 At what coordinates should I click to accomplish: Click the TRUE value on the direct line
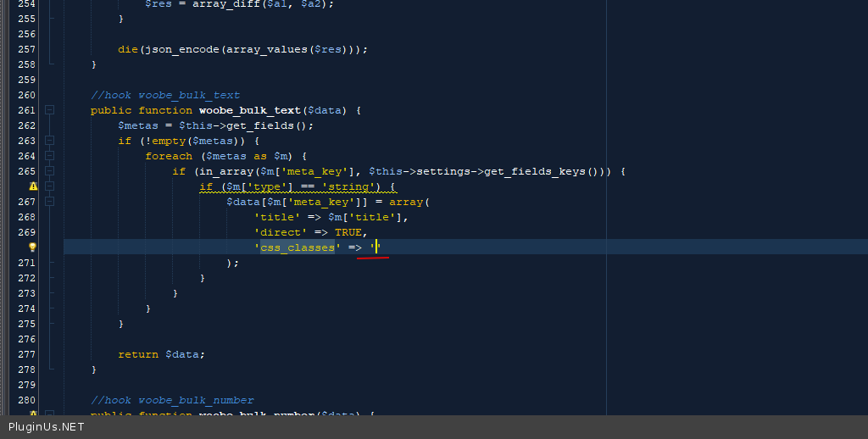click(348, 232)
